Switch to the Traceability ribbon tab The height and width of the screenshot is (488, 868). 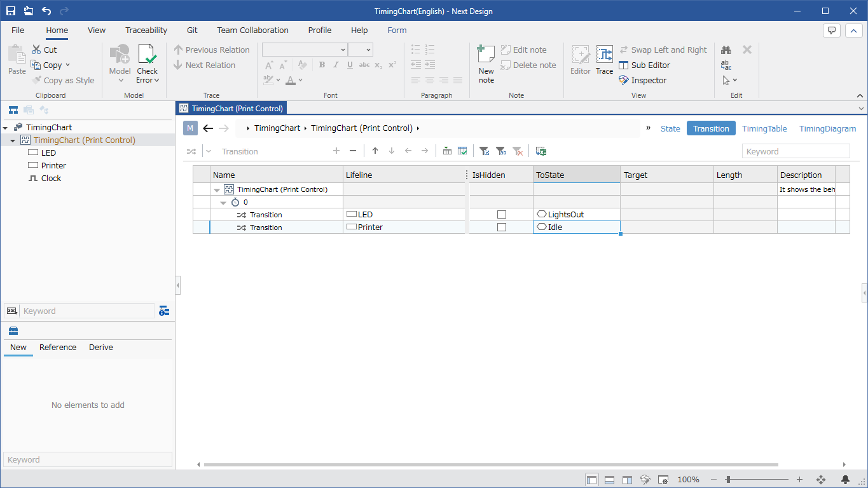tap(146, 30)
